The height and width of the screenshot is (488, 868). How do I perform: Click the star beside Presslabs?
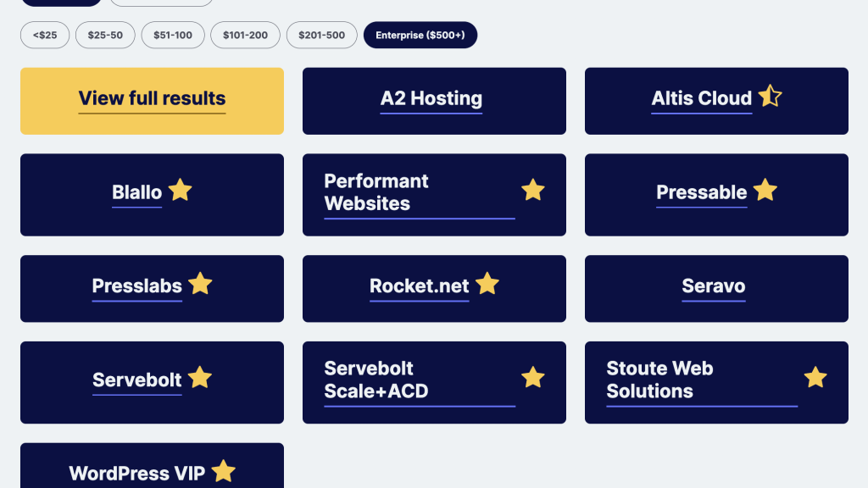point(200,284)
